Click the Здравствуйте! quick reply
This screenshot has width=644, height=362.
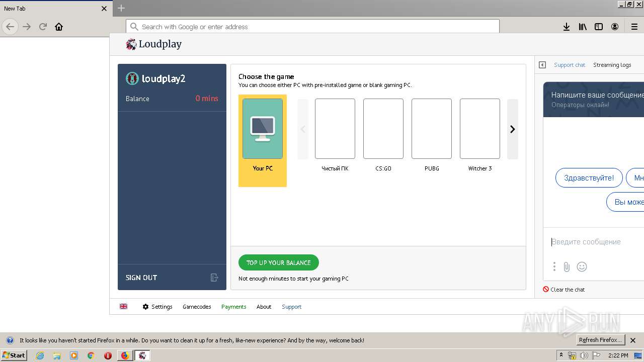tap(589, 178)
